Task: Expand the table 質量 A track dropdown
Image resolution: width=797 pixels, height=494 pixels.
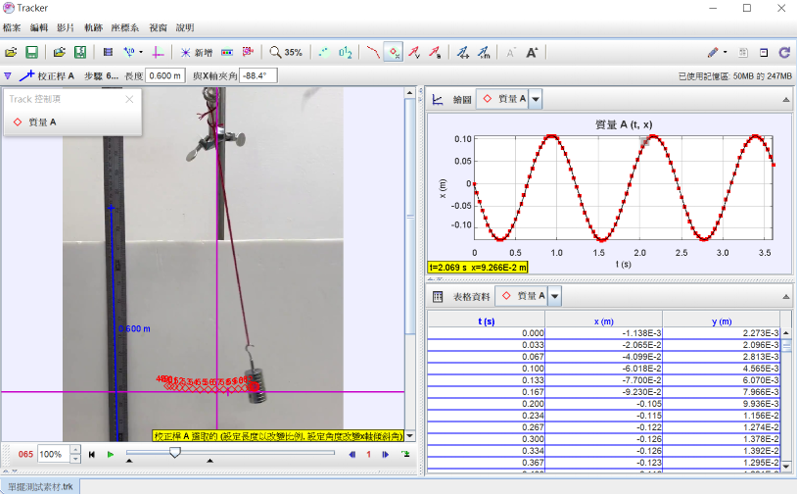Action: pyautogui.click(x=555, y=296)
